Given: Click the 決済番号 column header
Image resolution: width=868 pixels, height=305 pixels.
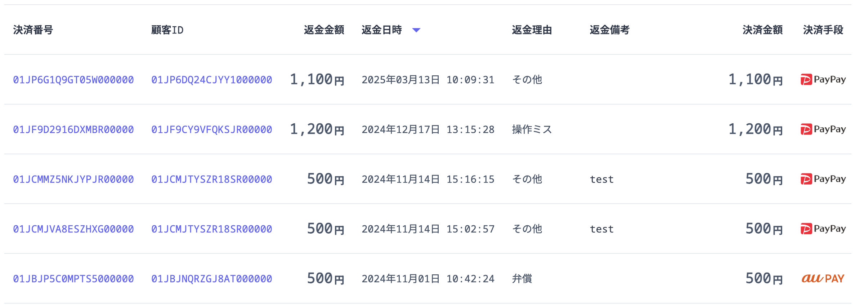Looking at the screenshot, I should click(x=33, y=30).
